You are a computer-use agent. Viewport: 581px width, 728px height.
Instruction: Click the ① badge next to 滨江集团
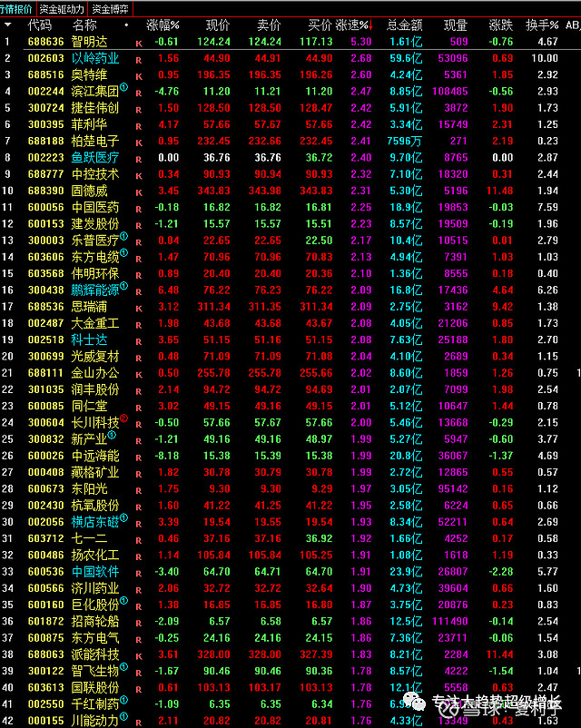(x=123, y=87)
